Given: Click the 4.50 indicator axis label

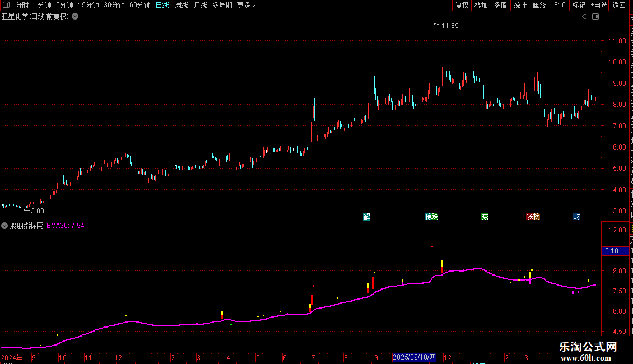Looking at the screenshot, I should tap(619, 332).
